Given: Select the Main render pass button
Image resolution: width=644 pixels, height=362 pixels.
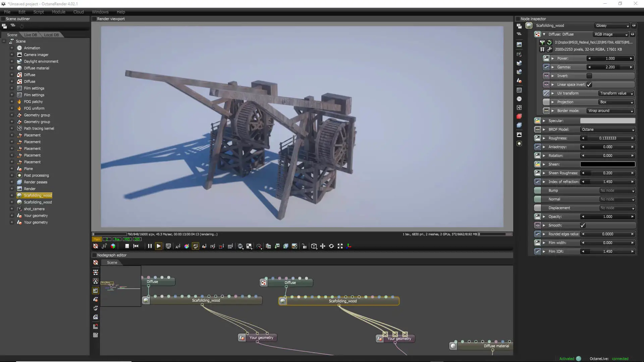Looking at the screenshot, I should click(x=97, y=239).
